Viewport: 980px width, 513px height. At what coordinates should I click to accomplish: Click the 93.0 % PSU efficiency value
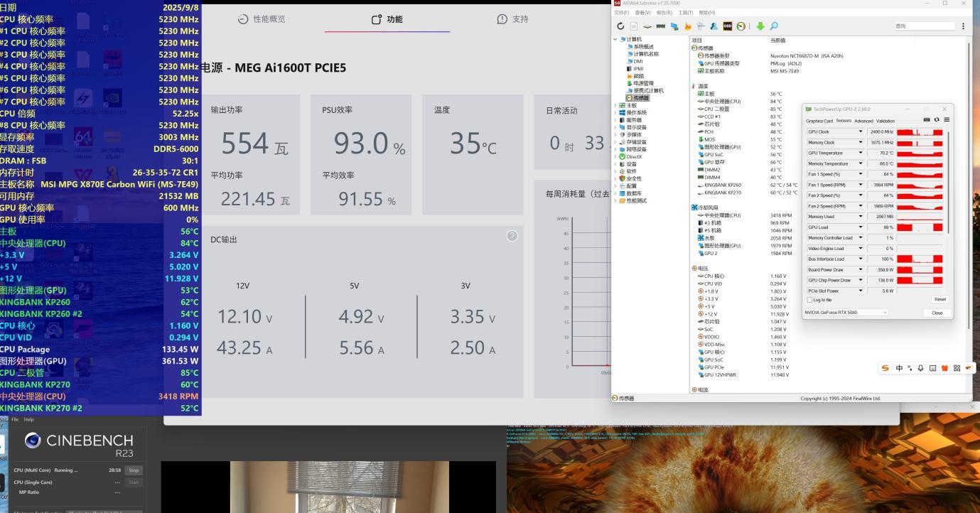pyautogui.click(x=370, y=145)
